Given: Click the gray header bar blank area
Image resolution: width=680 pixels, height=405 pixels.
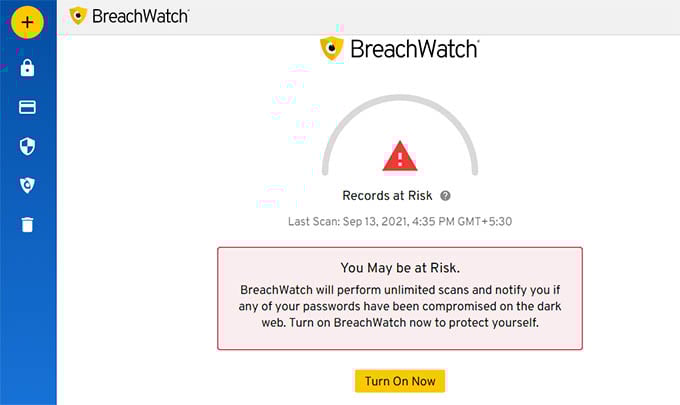Looking at the screenshot, I should [x=434, y=17].
